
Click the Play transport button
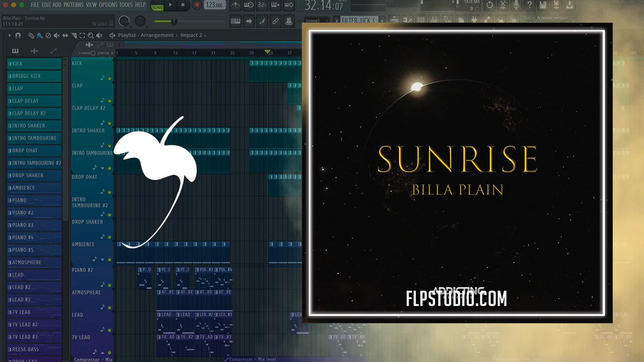point(170,5)
